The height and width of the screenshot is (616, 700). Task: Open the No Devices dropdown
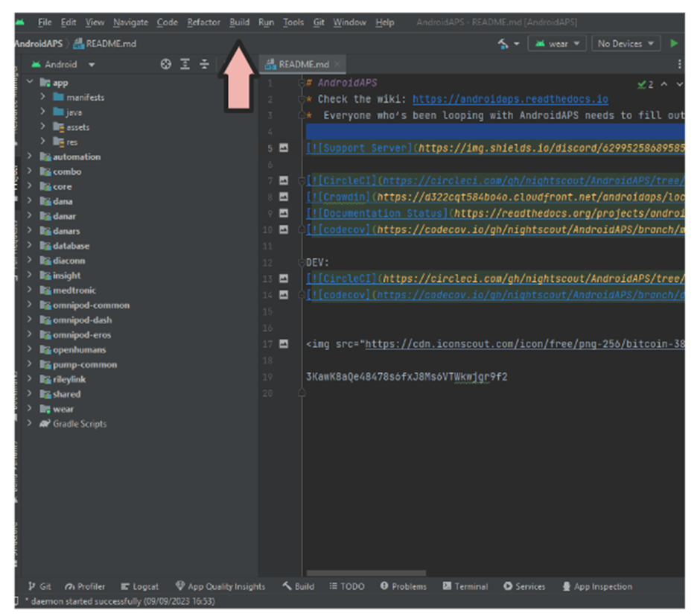coord(626,44)
